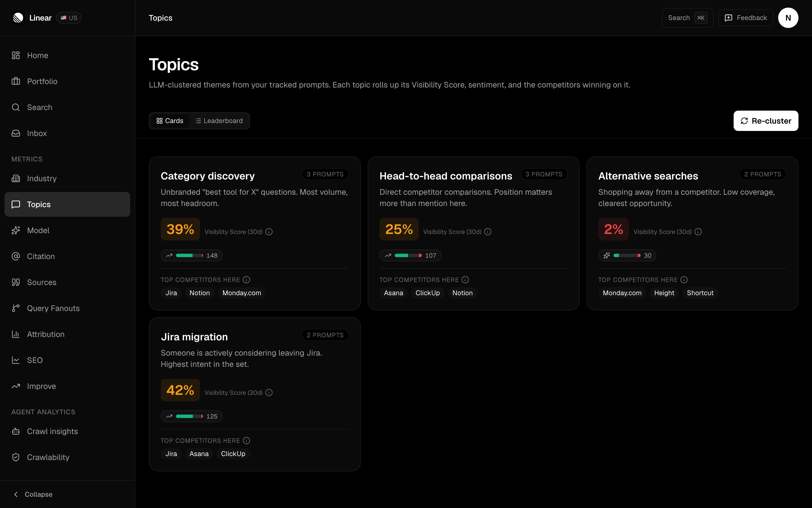Open Inbox in the sidebar
Viewport: 812px width, 508px height.
[67, 133]
